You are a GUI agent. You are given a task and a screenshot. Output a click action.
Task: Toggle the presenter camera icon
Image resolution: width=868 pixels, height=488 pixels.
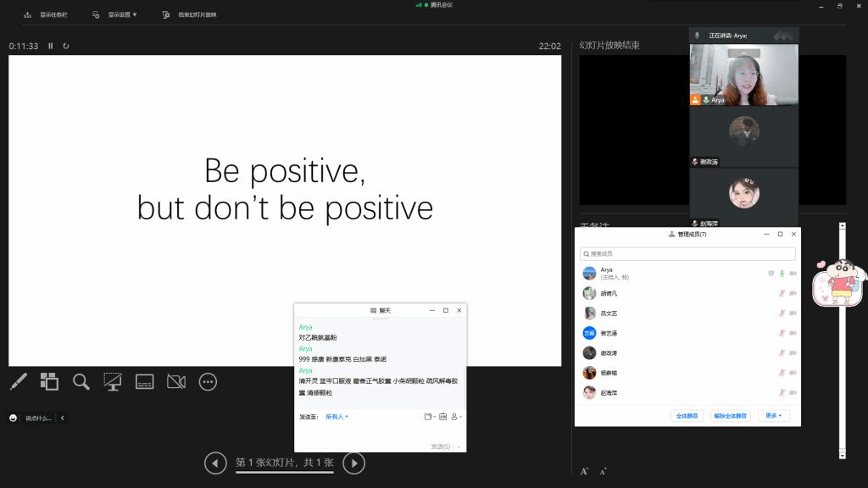point(175,382)
